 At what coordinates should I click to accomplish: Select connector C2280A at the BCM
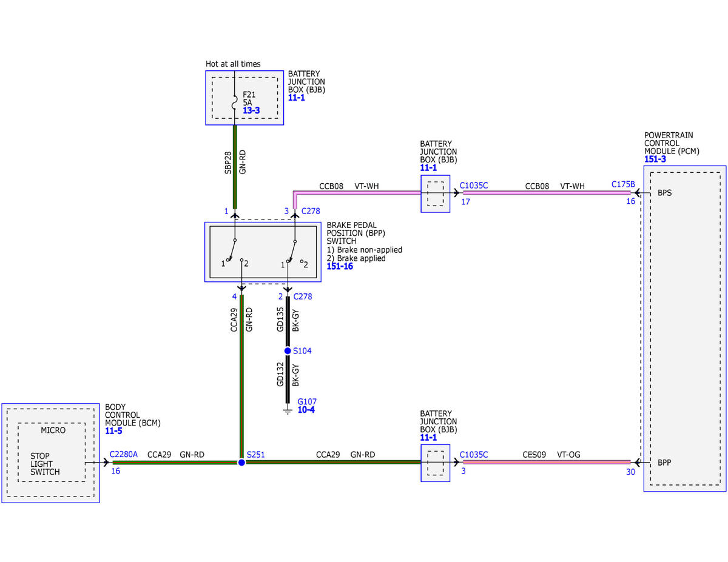pos(124,454)
